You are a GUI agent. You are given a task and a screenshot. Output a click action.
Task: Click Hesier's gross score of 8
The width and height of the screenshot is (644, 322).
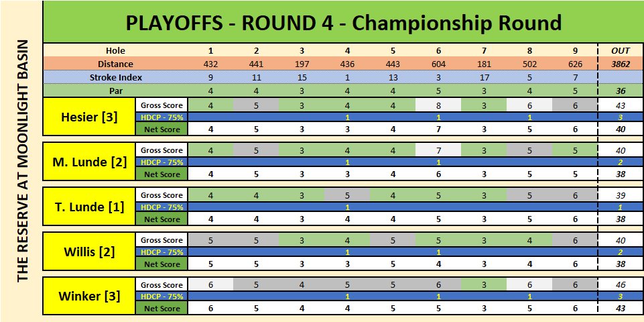point(438,105)
